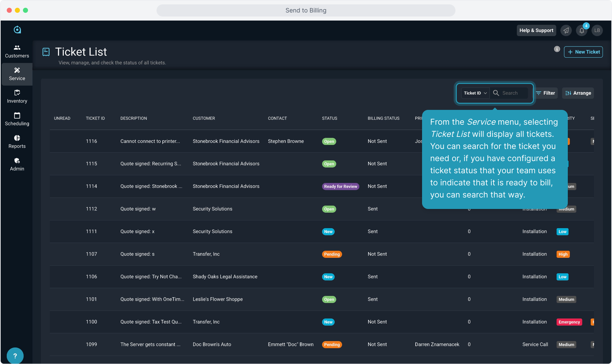Open the Customers section in the sidebar
The image size is (612, 364).
[x=17, y=51]
